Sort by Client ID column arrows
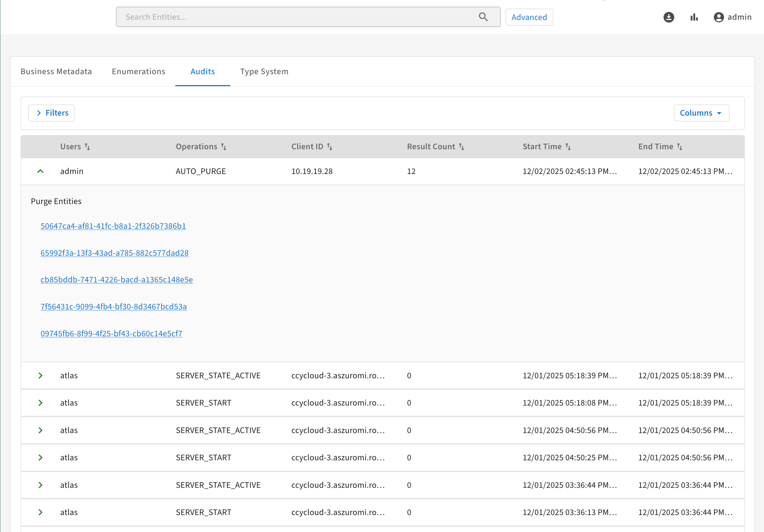This screenshot has width=764, height=532. (329, 147)
